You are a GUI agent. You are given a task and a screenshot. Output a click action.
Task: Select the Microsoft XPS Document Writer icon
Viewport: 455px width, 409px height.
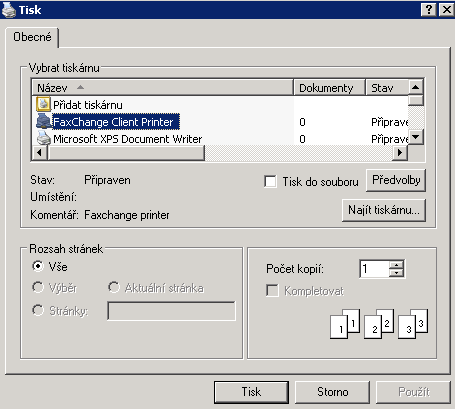43,138
